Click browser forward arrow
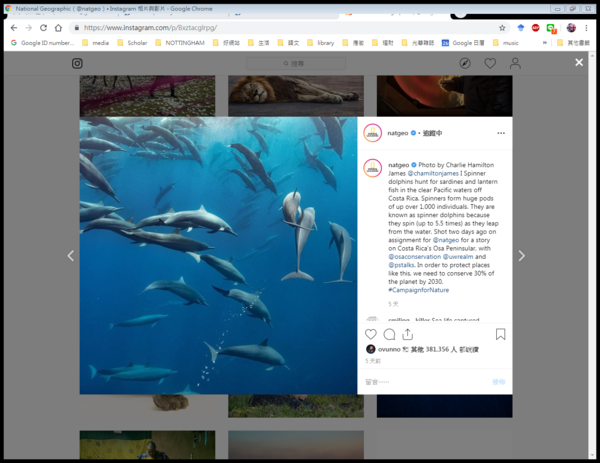 [x=29, y=28]
